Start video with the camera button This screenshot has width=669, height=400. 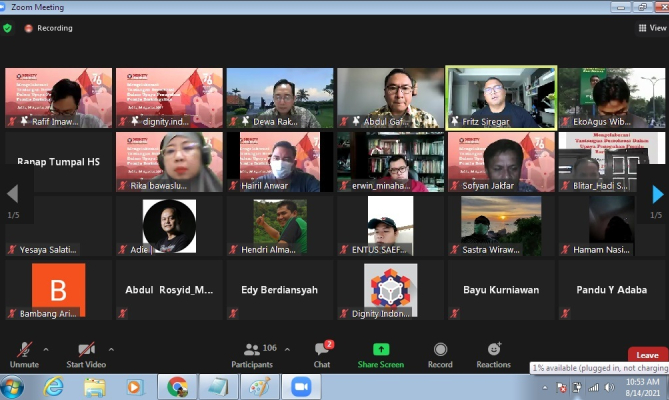coord(86,353)
